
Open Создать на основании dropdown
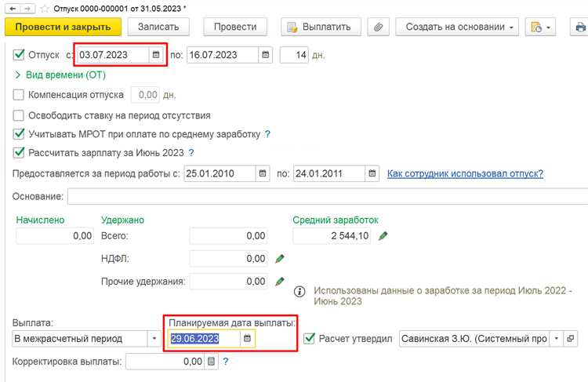pyautogui.click(x=457, y=27)
